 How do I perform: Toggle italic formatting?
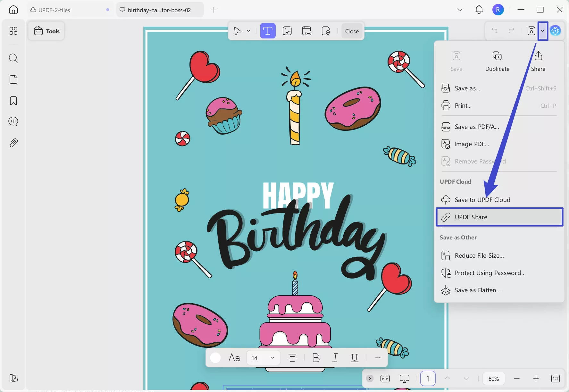point(335,358)
